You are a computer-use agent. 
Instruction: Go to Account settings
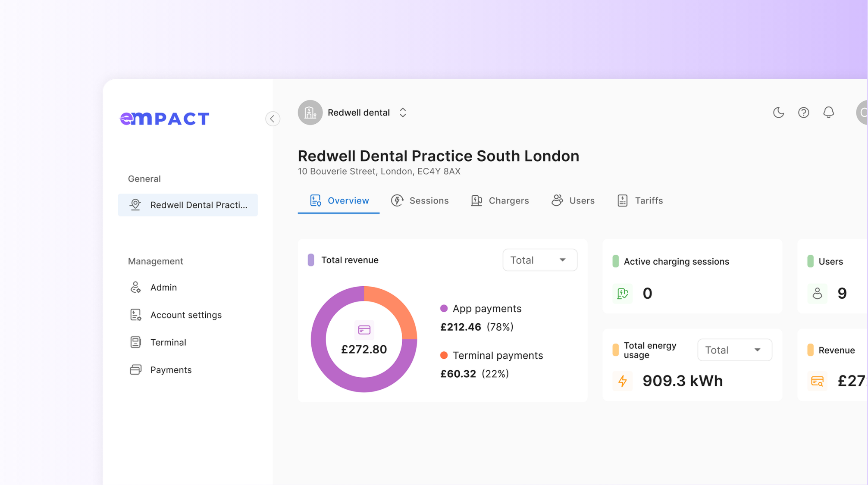[x=185, y=315]
